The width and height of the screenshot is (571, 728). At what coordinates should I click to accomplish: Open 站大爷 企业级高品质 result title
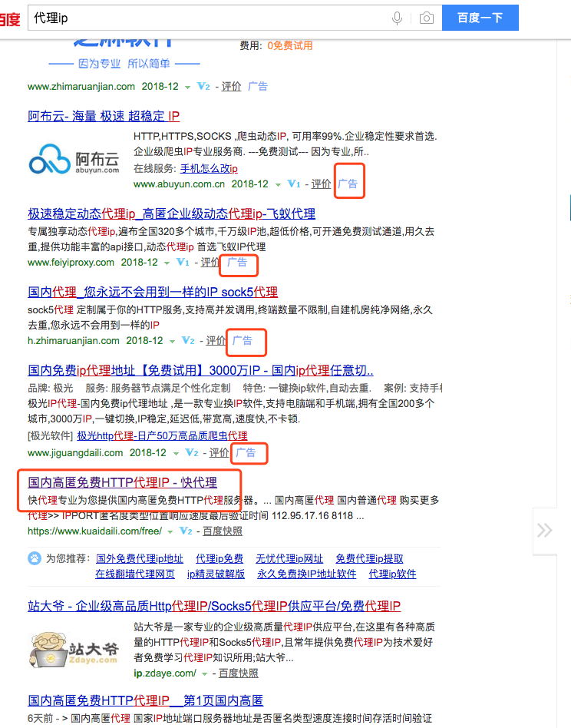pos(214,606)
